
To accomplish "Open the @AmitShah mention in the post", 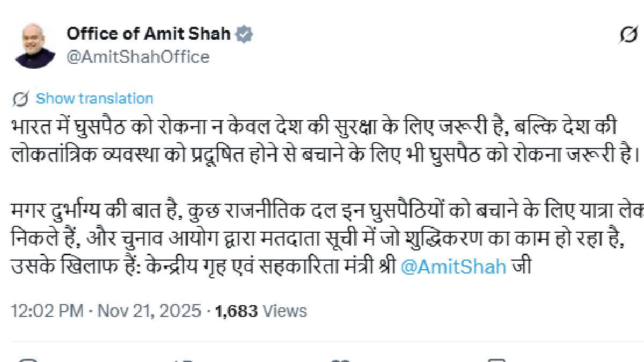I will pos(453,267).
